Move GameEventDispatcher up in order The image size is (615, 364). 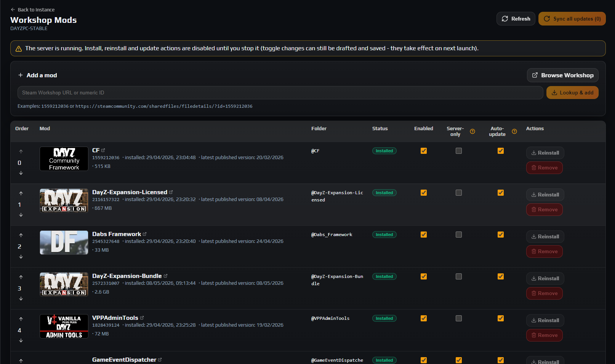click(x=21, y=361)
